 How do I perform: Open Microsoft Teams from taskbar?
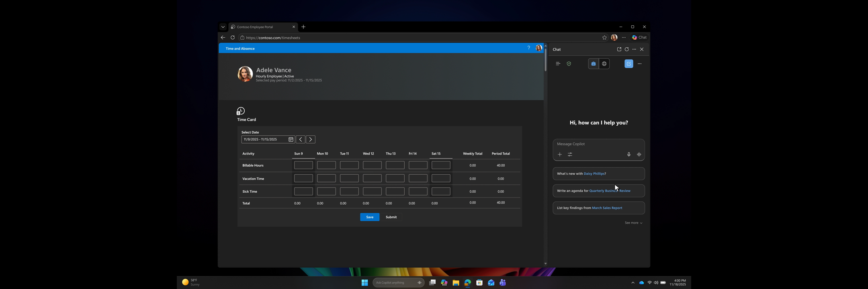pyautogui.click(x=502, y=283)
